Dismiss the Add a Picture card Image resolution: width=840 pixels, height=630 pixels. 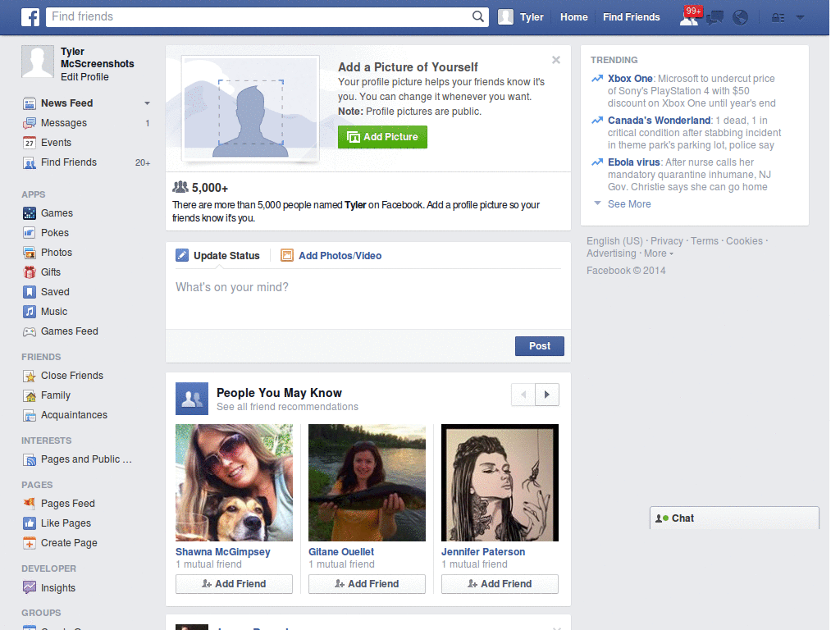click(556, 60)
